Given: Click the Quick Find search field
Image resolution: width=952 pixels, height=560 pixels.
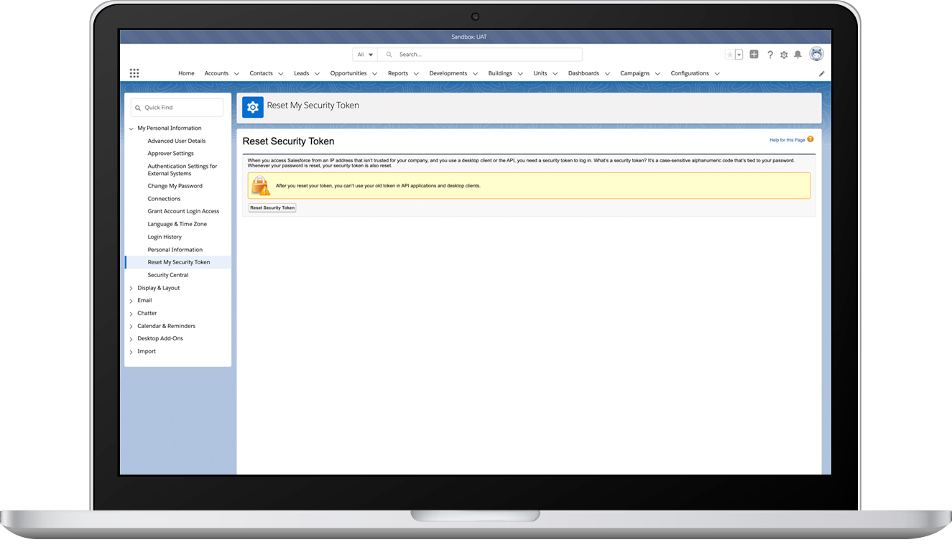Looking at the screenshot, I should coord(177,107).
